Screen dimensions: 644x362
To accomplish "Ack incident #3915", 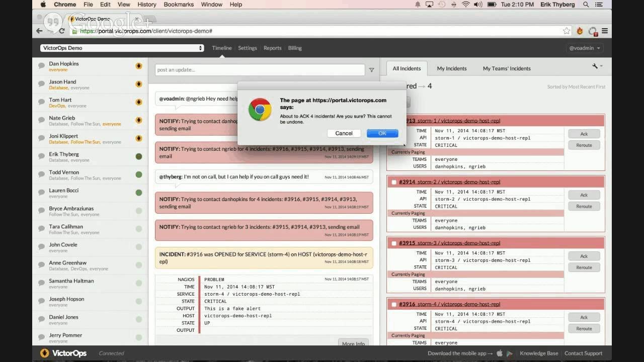I will [x=584, y=256].
